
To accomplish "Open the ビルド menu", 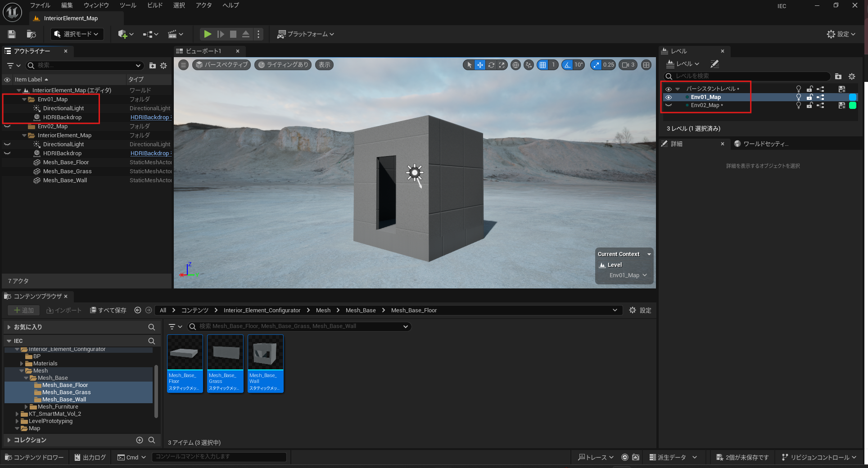I will [155, 5].
